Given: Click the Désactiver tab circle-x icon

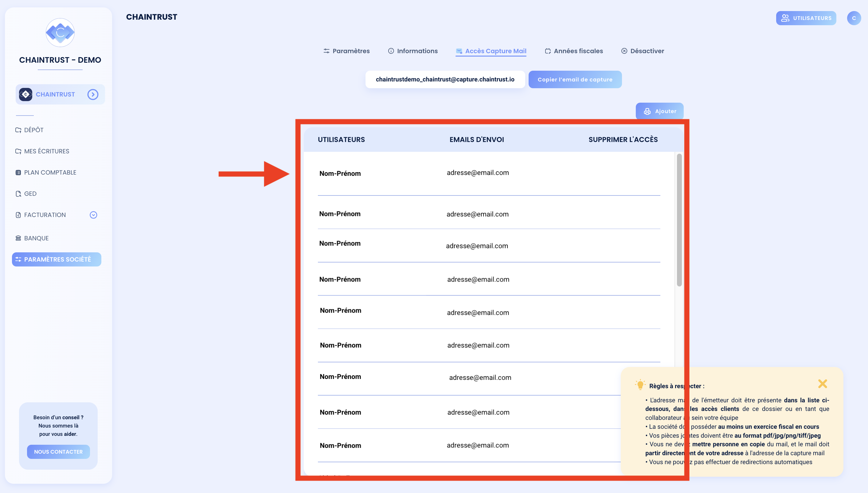Looking at the screenshot, I should [x=624, y=51].
